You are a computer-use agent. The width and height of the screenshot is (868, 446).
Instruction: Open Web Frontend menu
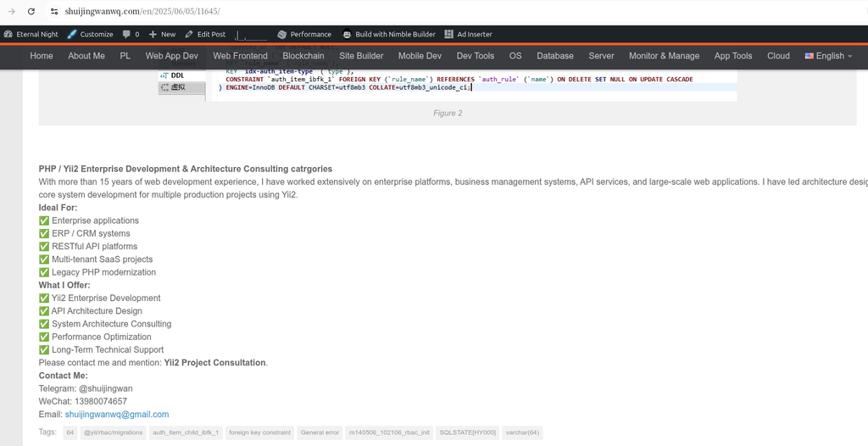(240, 56)
